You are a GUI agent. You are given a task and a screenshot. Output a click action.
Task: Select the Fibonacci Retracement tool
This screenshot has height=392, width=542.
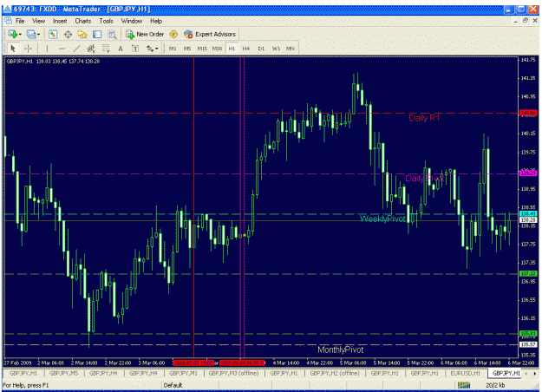[x=106, y=49]
